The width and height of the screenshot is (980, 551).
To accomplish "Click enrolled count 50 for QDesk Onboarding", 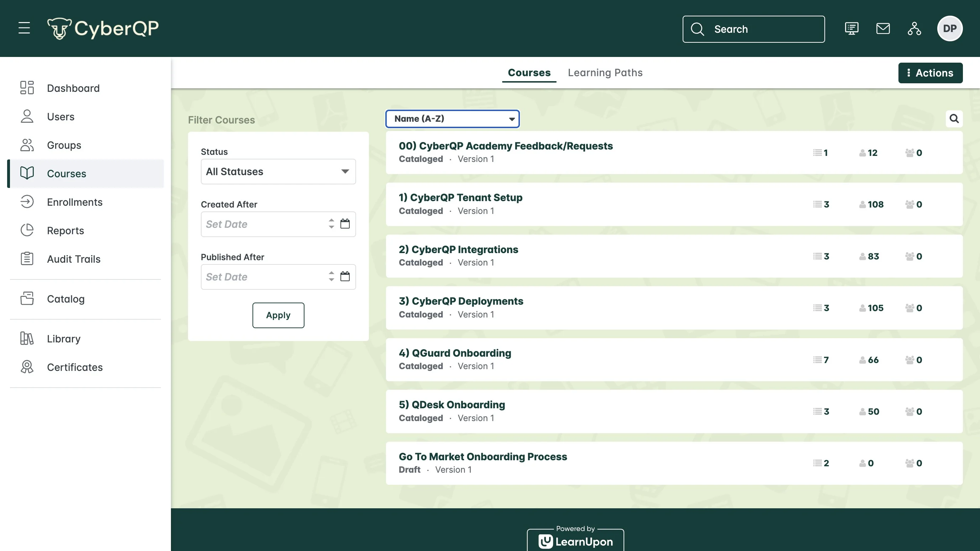I will [873, 411].
